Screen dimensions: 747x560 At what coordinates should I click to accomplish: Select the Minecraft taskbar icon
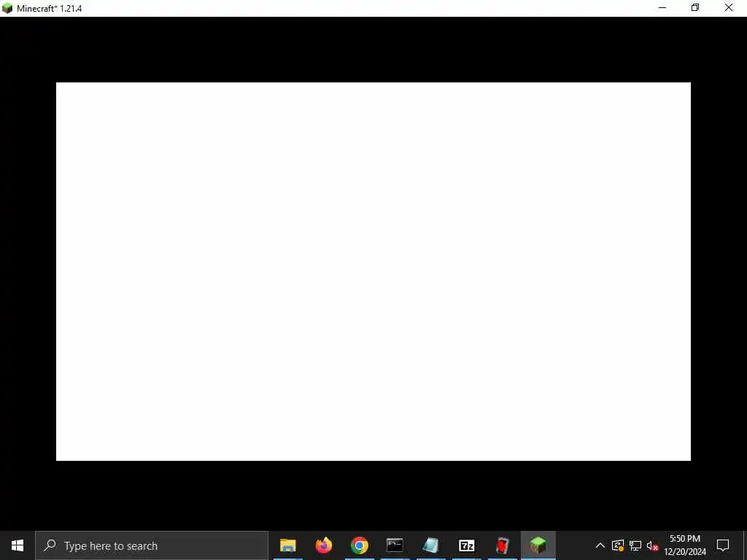538,545
